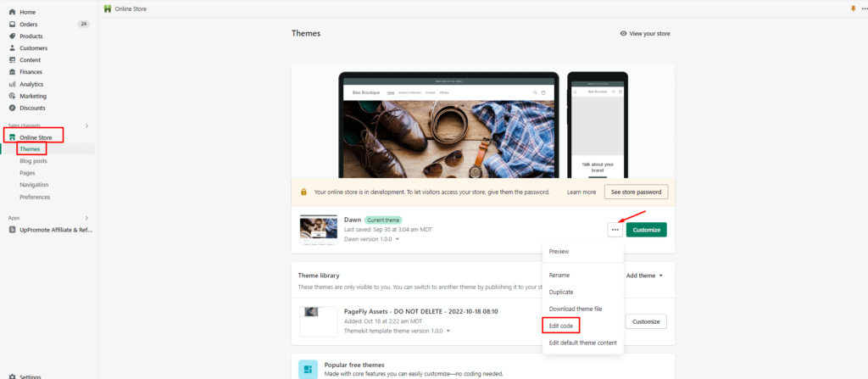This screenshot has width=868, height=379.
Task: Click the pin icon at top right
Action: click(853, 8)
